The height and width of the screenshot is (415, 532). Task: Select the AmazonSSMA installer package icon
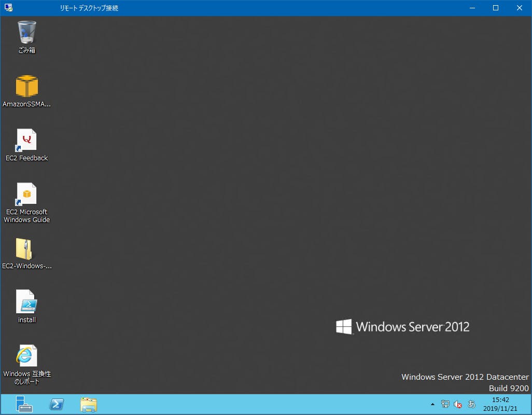click(x=27, y=86)
